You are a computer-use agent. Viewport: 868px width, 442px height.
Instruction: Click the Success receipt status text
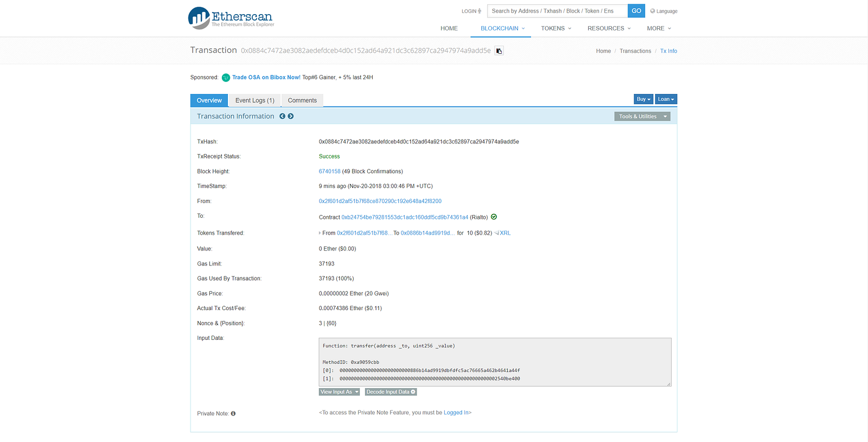[x=329, y=156]
